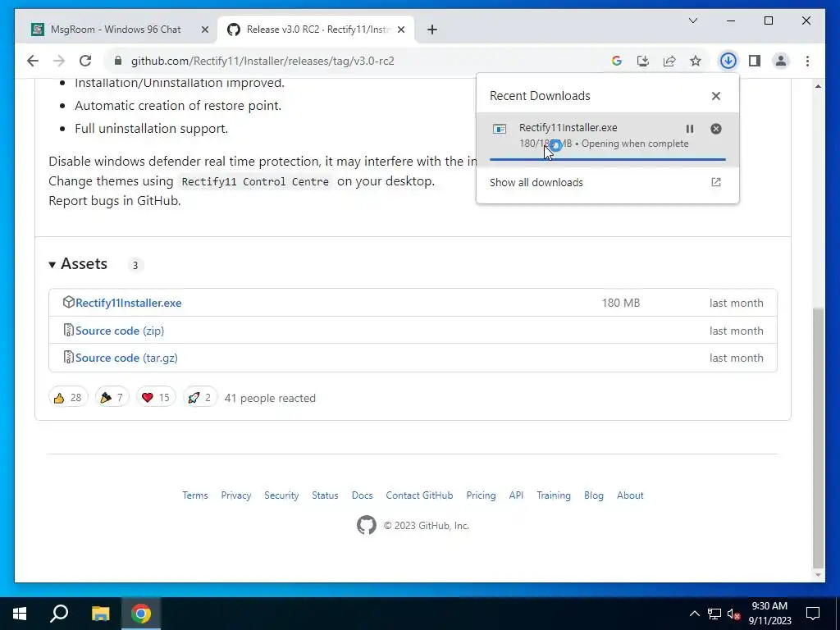Screen dimensions: 840x630
Task: Click the page vertical scrollbar thumb
Action: click(818, 438)
